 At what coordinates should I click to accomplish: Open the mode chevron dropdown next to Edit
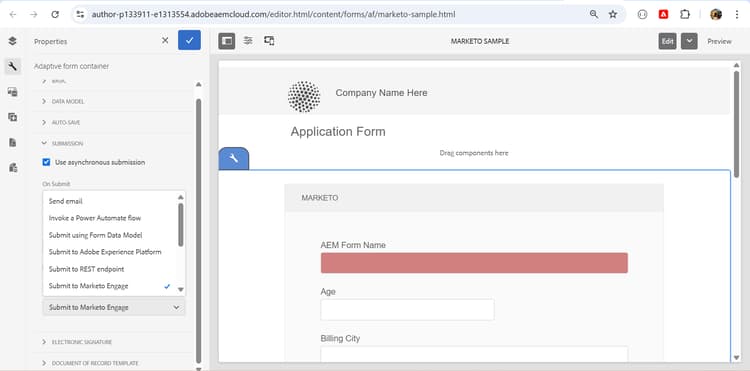pyautogui.click(x=689, y=41)
